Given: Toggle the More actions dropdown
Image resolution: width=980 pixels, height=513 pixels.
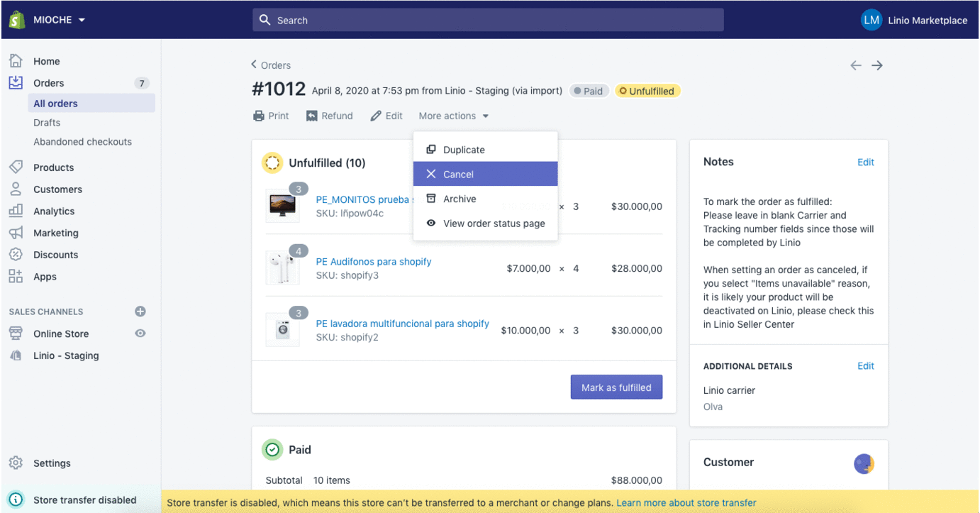Looking at the screenshot, I should tap(454, 116).
